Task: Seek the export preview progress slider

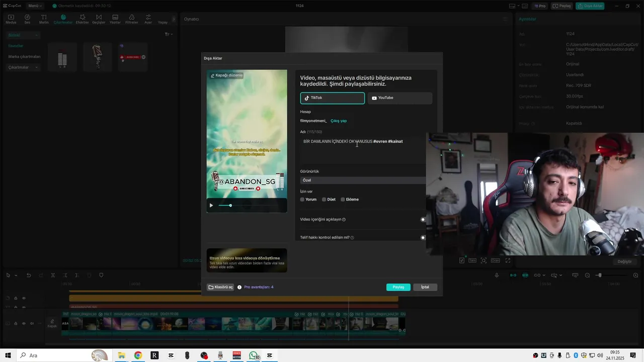Action: [230, 205]
